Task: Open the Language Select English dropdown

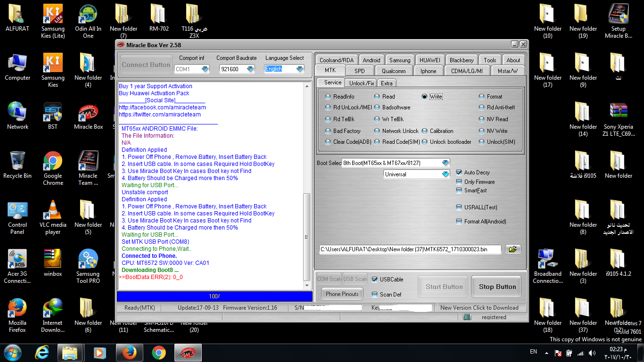Action: [x=284, y=69]
